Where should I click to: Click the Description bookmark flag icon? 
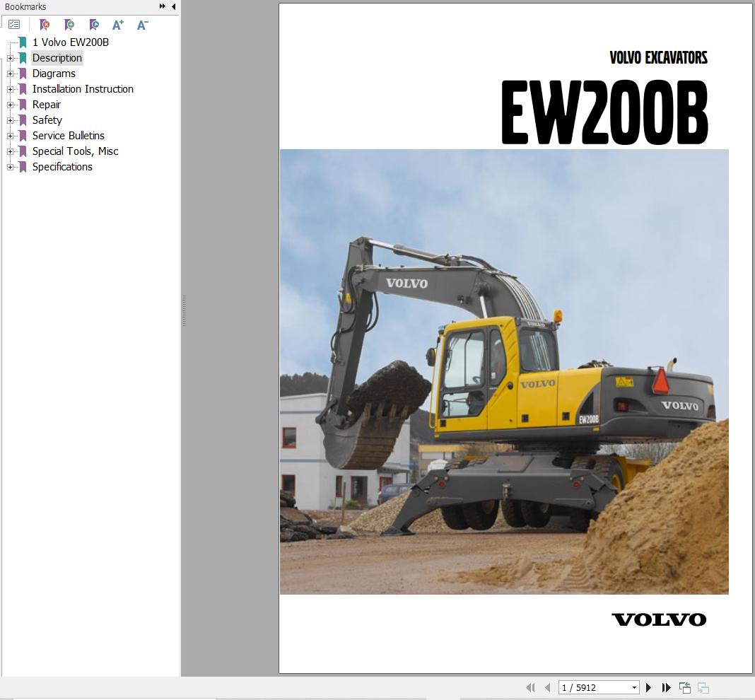click(x=23, y=58)
